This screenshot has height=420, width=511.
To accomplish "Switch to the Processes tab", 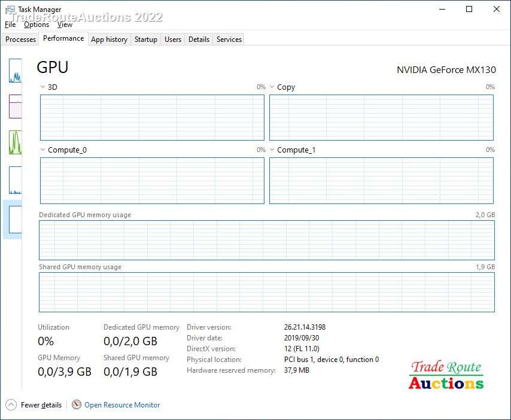I will (21, 39).
